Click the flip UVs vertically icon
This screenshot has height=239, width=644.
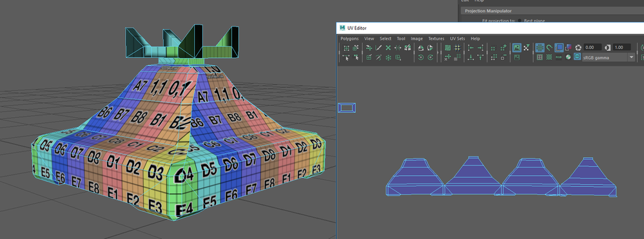point(430,48)
